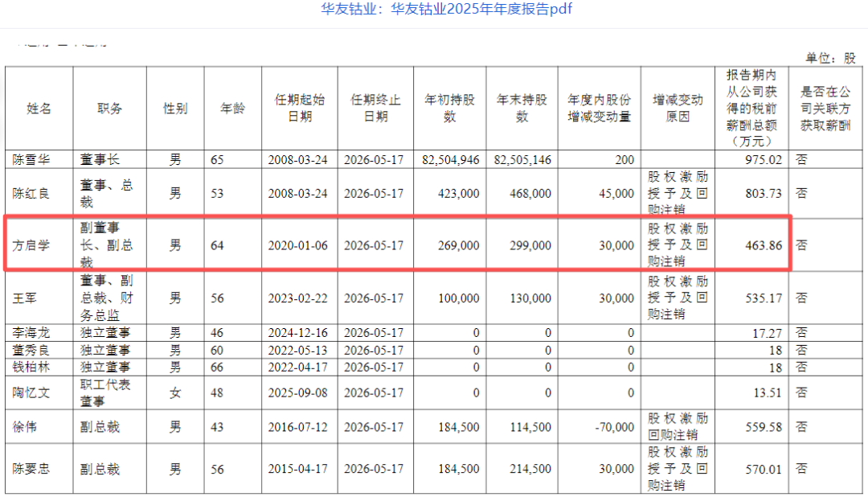
Task: Select the 是否在公司关联方获取薪酬 header
Action: (825, 109)
